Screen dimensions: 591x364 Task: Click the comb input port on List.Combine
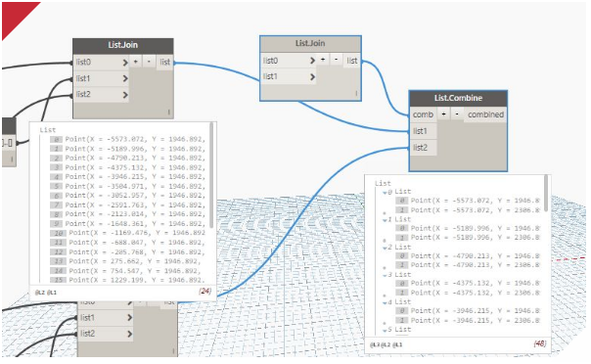pyautogui.click(x=424, y=114)
